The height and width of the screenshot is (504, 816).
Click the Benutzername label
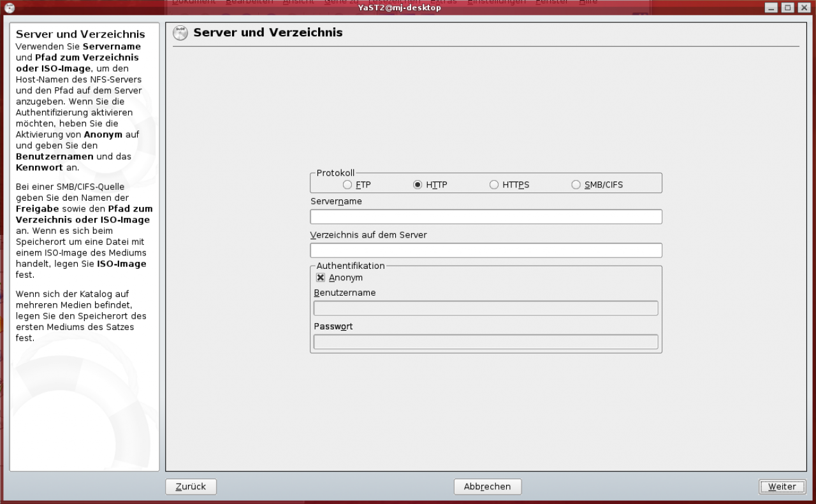click(345, 293)
